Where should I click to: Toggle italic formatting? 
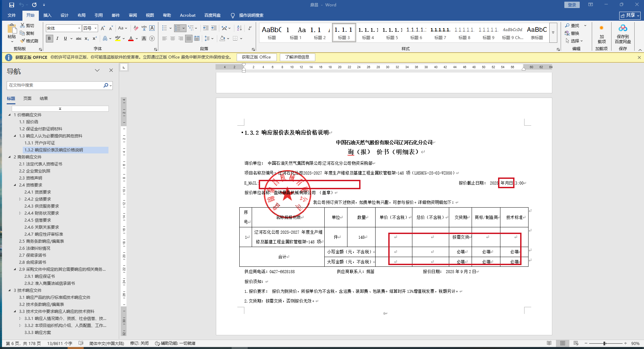click(x=57, y=38)
